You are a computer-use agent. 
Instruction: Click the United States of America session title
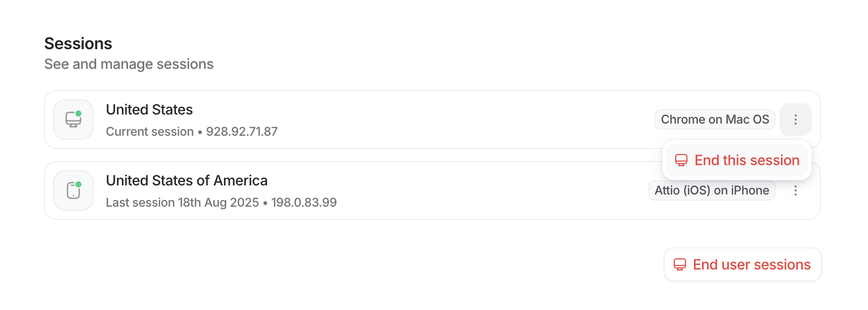point(187,181)
